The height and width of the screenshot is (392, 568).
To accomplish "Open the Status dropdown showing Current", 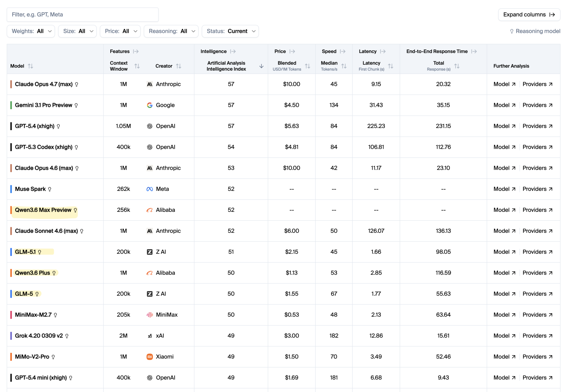I will (x=230, y=31).
